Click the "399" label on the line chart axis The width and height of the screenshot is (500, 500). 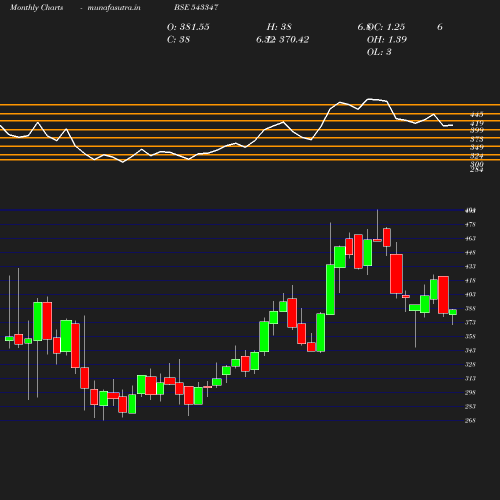[x=477, y=130]
